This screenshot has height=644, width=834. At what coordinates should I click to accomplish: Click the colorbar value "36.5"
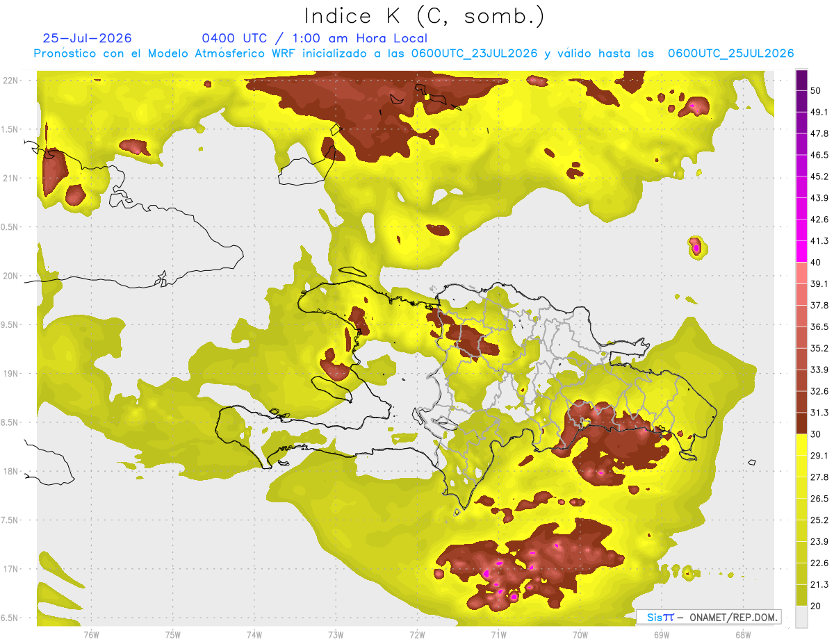point(819,327)
